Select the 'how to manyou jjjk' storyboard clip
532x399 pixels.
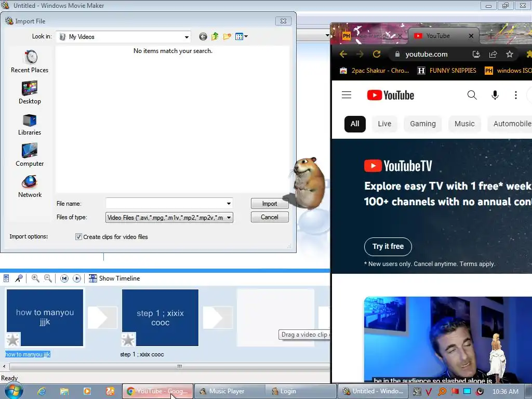[45, 317]
